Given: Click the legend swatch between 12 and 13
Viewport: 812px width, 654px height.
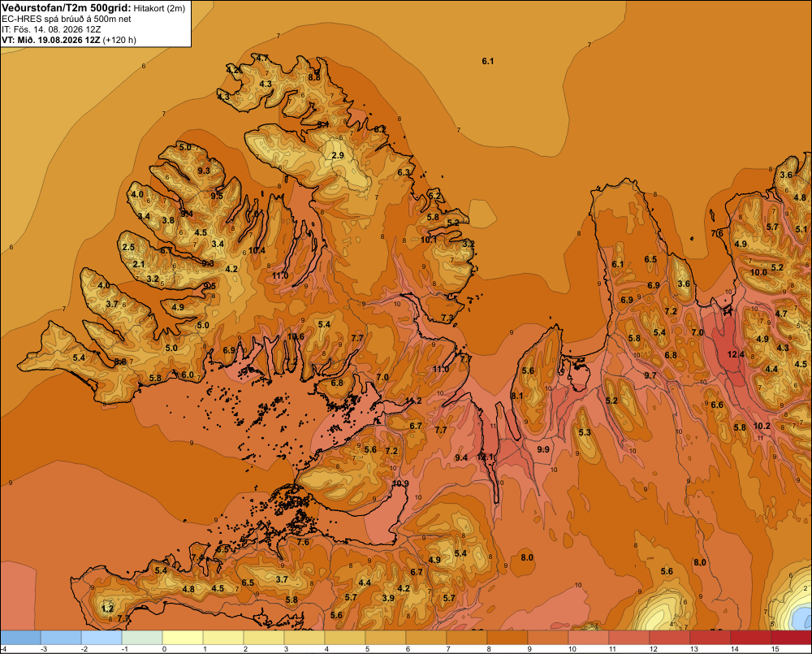Looking at the screenshot, I should (670, 637).
